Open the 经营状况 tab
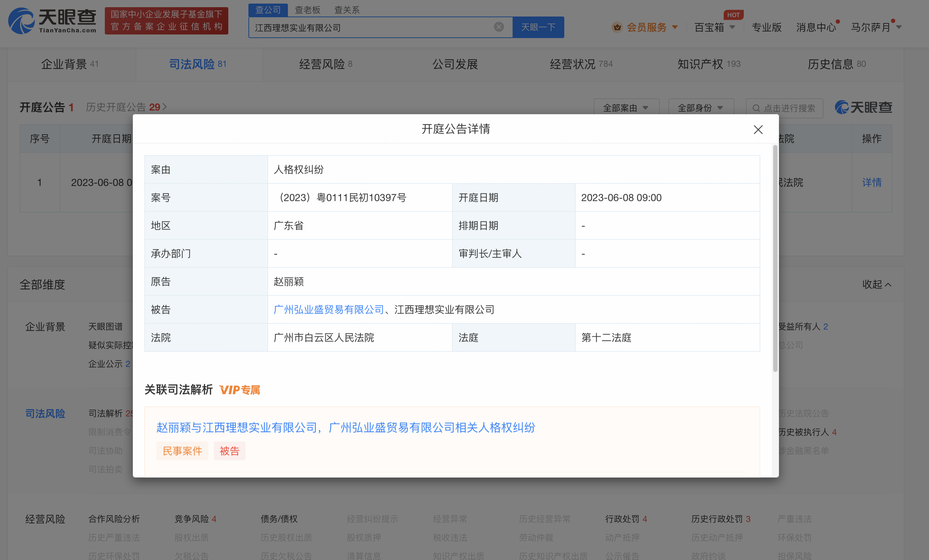Screen dimensions: 929x560 581,64
